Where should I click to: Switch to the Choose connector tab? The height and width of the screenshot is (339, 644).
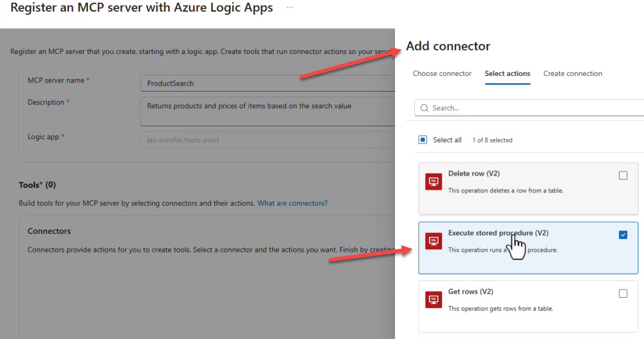pos(442,73)
